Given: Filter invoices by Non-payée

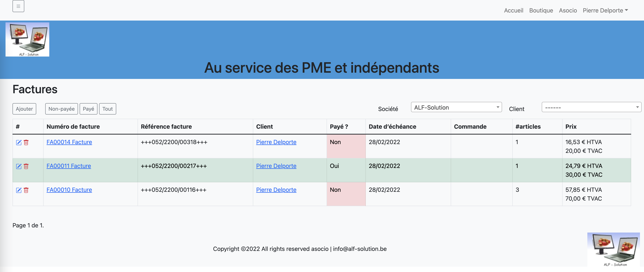Looking at the screenshot, I should click(x=61, y=109).
